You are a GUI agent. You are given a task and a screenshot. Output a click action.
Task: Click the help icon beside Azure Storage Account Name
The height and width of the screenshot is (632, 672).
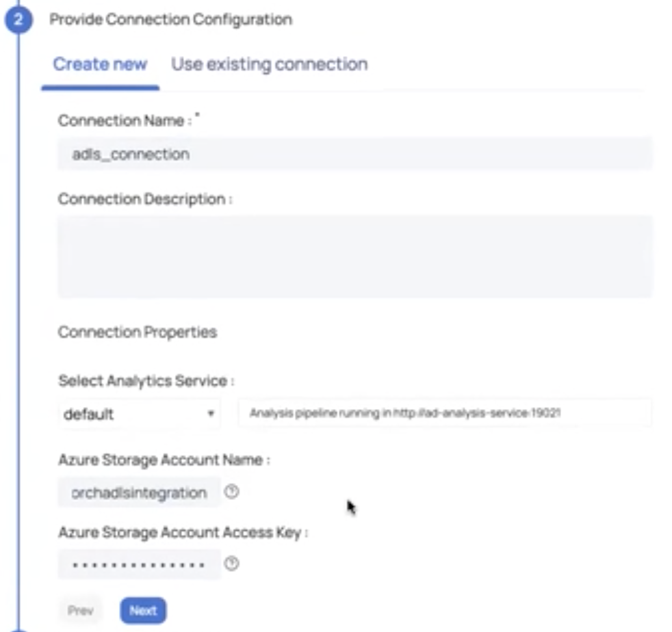tap(232, 491)
